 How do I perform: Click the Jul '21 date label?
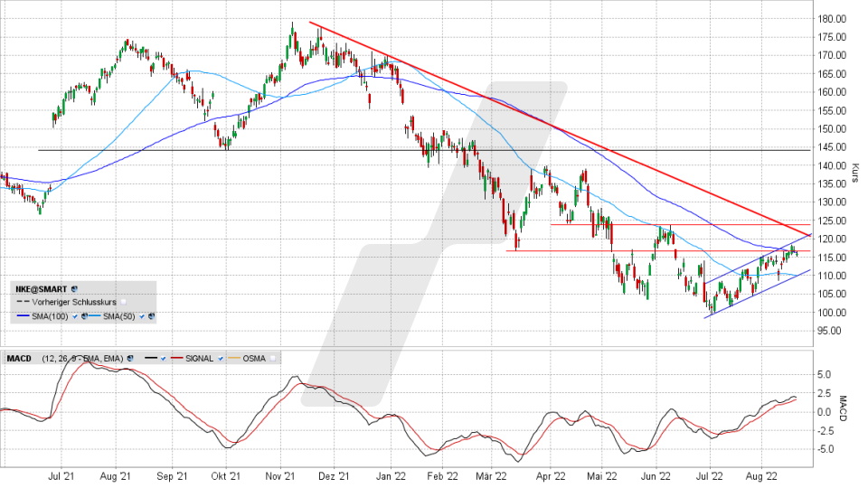point(61,476)
